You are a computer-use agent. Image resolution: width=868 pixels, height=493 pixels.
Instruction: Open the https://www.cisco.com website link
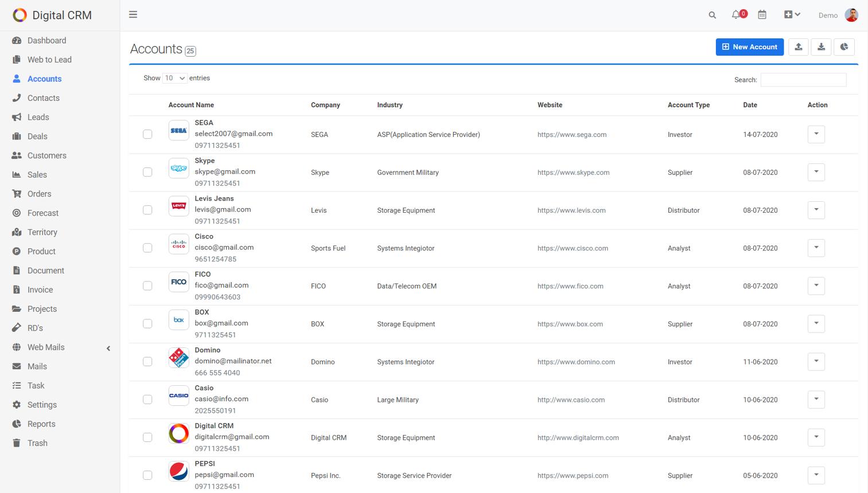[573, 248]
